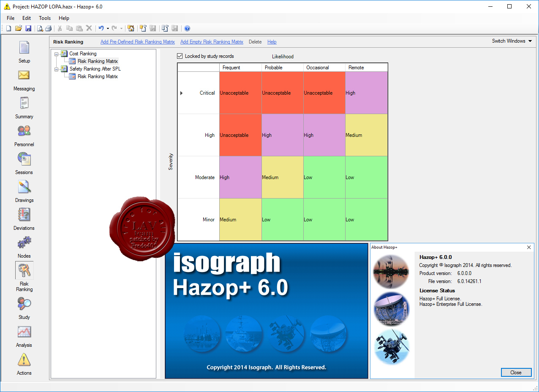Click the satellite dish thumbnail in About panel
The height and width of the screenshot is (392, 539).
pos(392,309)
